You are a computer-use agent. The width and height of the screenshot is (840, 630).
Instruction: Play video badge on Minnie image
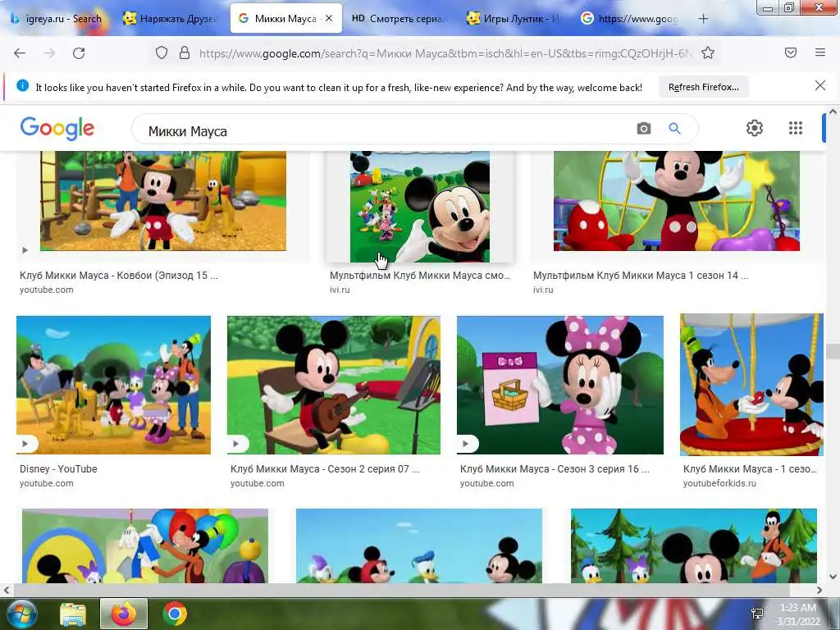point(466,444)
